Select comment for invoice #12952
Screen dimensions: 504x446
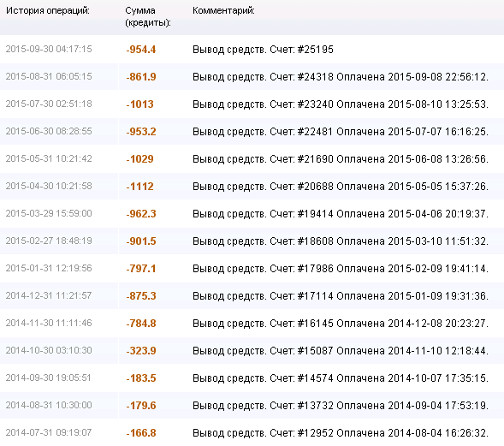click(x=341, y=432)
